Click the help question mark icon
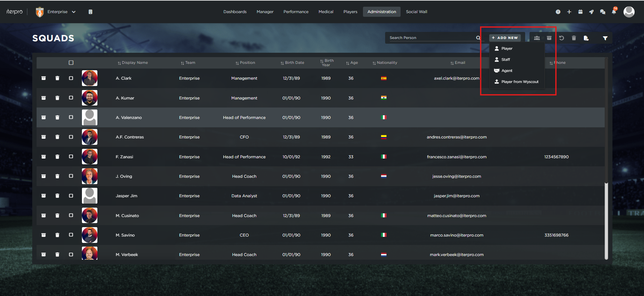This screenshot has height=296, width=644. (558, 12)
